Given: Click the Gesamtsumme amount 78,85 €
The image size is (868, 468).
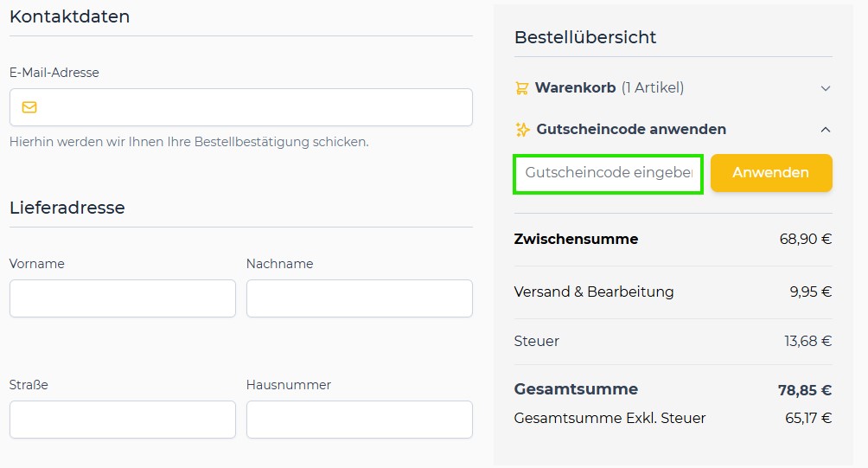Looking at the screenshot, I should click(x=804, y=390).
